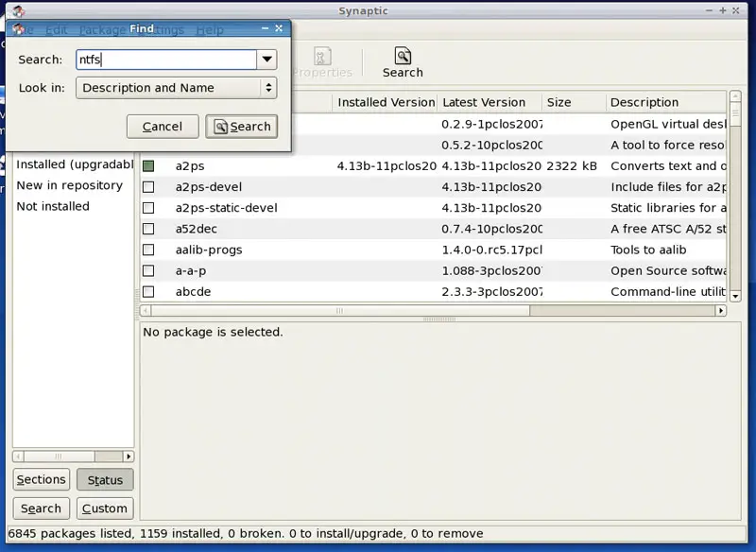Select the a-a-p package name

click(191, 271)
